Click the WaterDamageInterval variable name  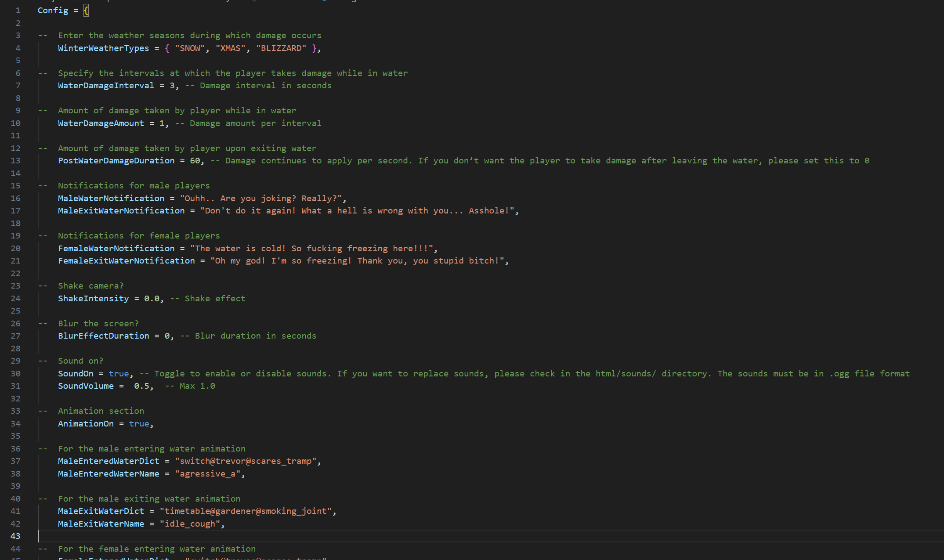coord(106,86)
